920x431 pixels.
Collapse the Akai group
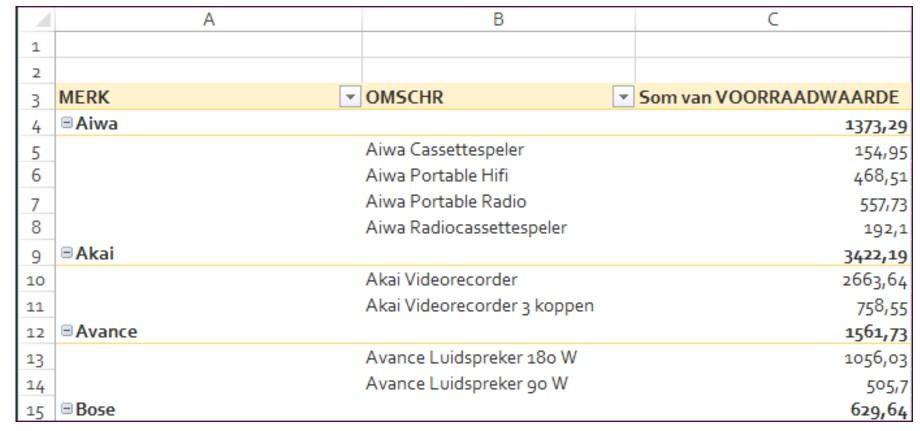[66, 254]
